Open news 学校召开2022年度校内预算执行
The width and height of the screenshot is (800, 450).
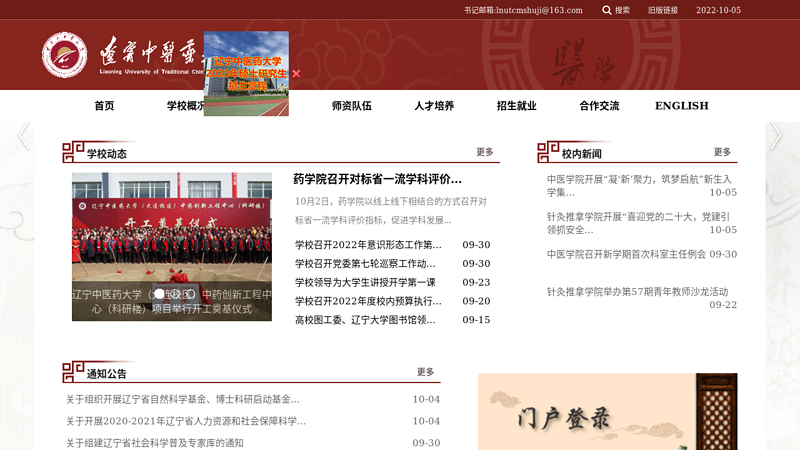[x=368, y=302]
